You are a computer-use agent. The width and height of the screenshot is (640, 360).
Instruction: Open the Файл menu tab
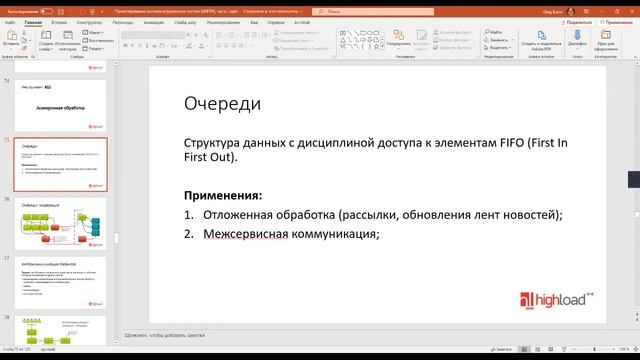[x=10, y=22]
